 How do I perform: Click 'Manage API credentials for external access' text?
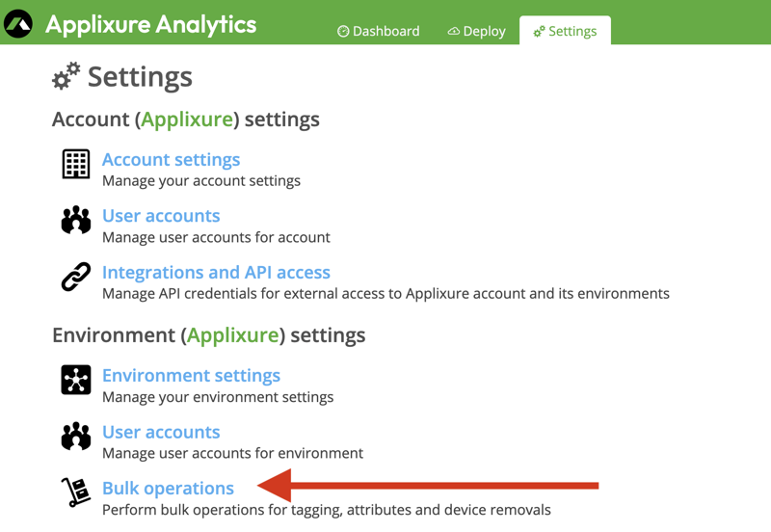click(386, 294)
